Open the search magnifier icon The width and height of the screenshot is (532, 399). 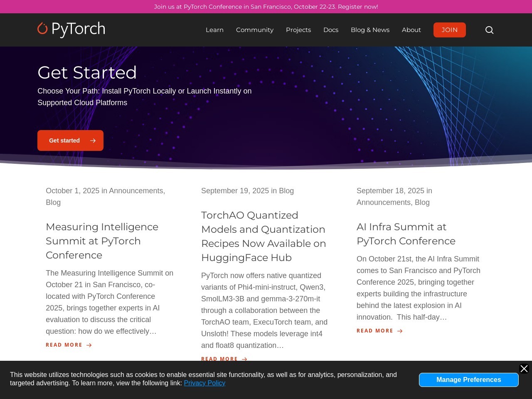[x=489, y=30]
